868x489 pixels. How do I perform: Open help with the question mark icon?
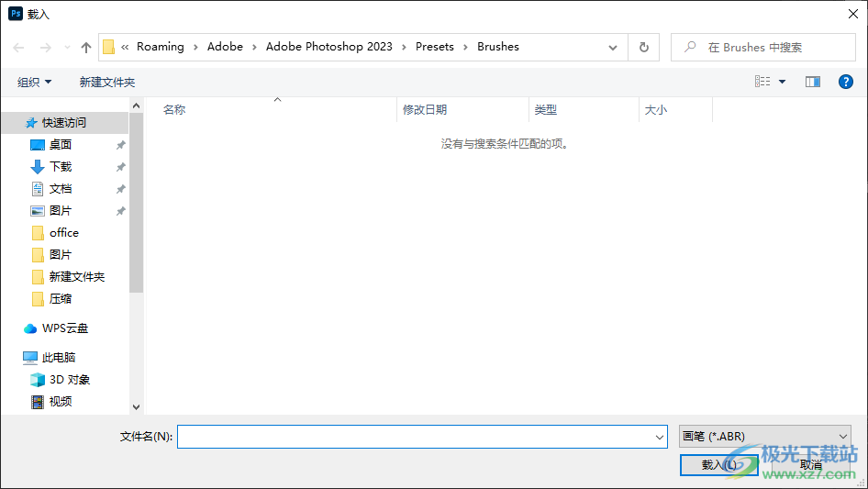tap(845, 82)
